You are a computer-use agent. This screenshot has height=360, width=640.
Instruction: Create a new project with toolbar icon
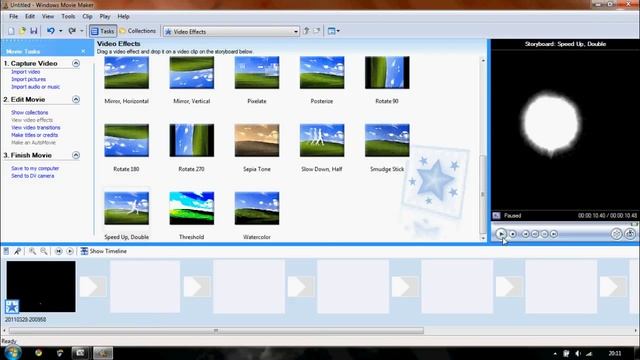point(11,31)
